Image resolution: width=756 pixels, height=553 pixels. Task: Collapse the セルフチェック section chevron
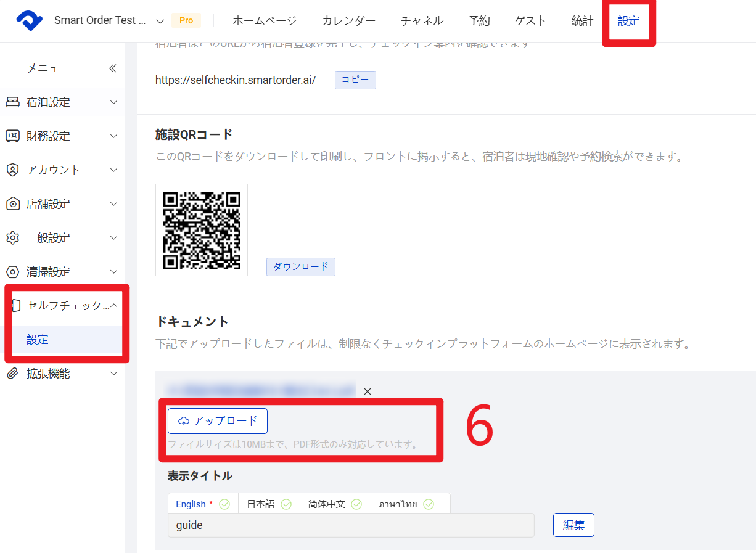(x=113, y=305)
